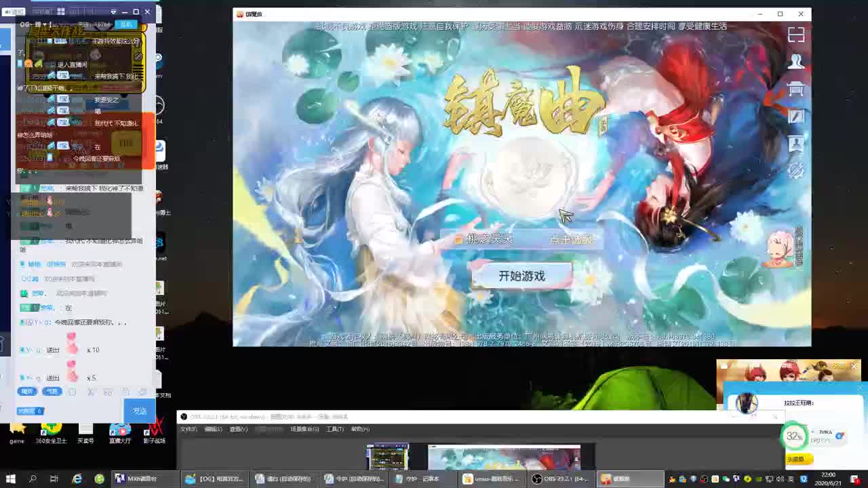Click the 32% memory accelerator ball
Screen dimensions: 868x488
794,436
